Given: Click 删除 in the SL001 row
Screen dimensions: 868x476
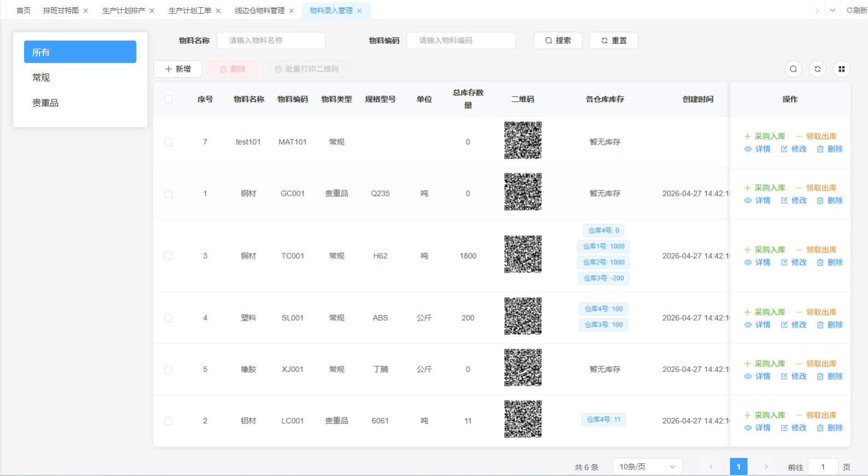Looking at the screenshot, I should pos(830,324).
